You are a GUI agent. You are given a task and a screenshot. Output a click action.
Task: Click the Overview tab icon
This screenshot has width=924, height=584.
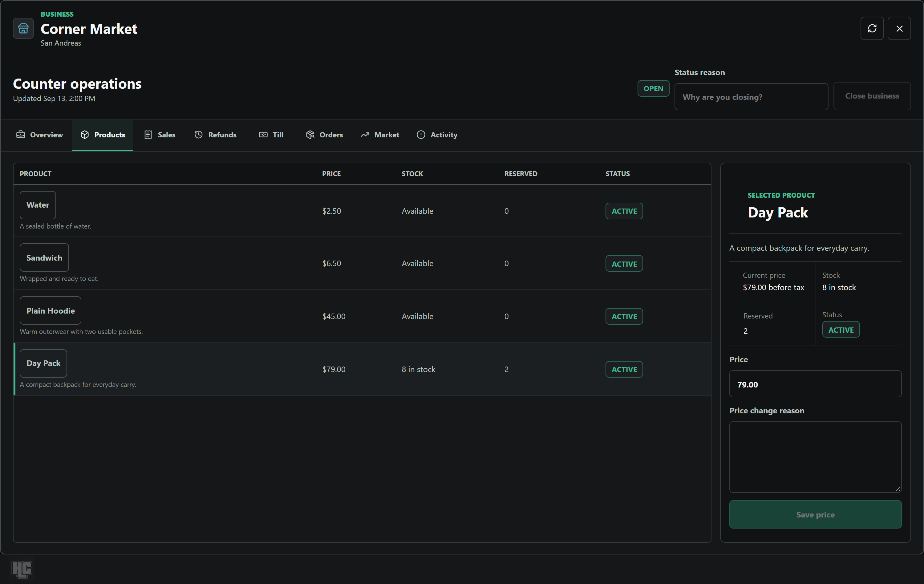click(21, 135)
